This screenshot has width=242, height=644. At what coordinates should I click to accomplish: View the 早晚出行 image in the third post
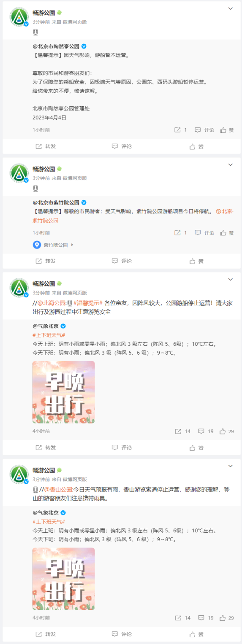(x=64, y=392)
